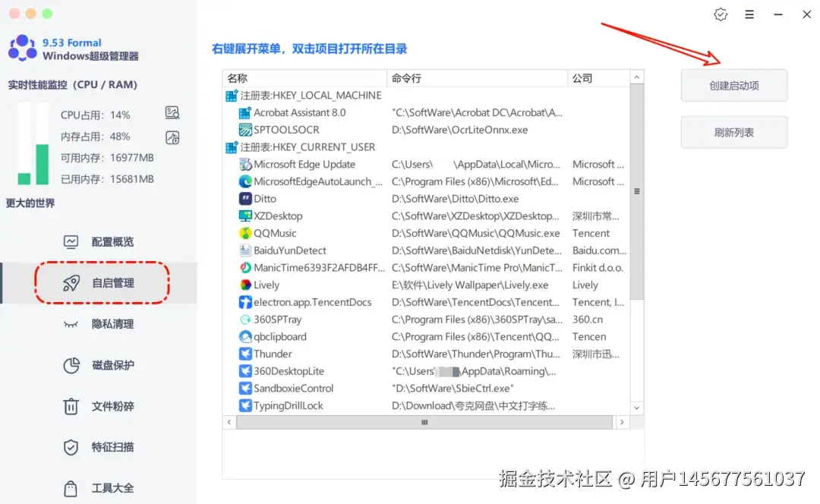Select the QQMusic entry icon

click(x=244, y=233)
